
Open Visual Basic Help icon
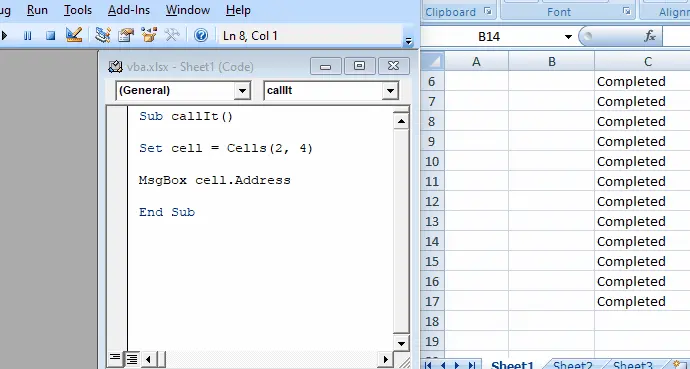(201, 35)
